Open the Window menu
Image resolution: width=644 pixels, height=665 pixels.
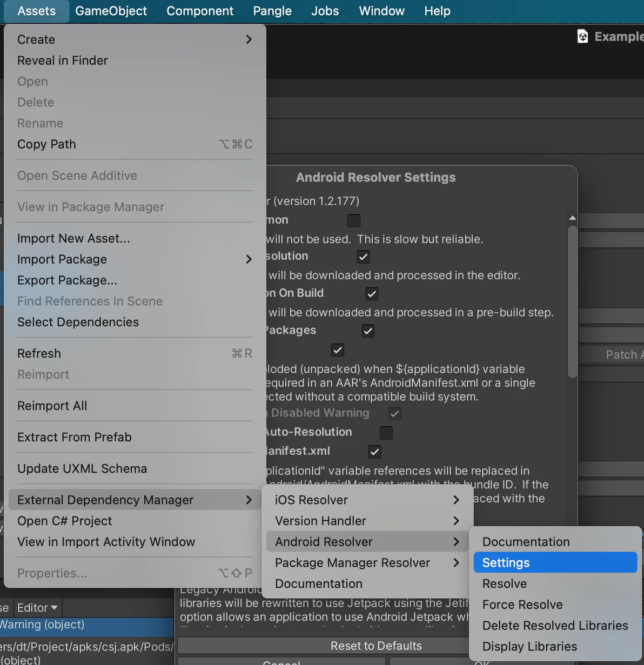pos(381,11)
